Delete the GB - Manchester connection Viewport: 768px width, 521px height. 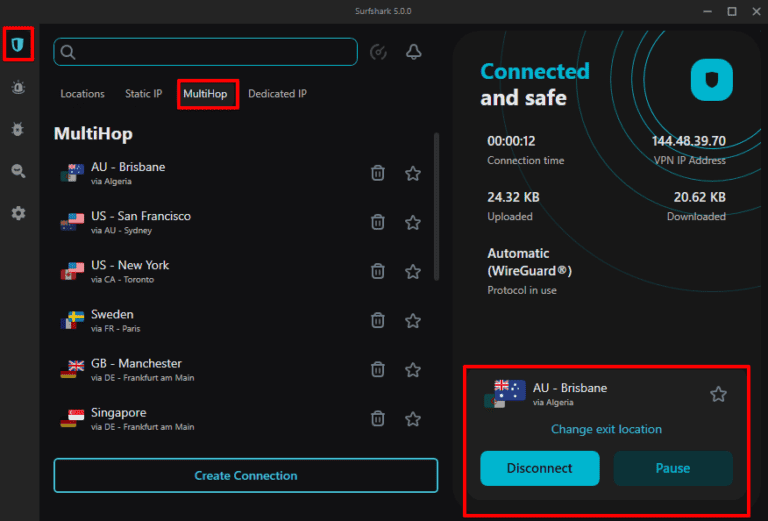pos(378,370)
